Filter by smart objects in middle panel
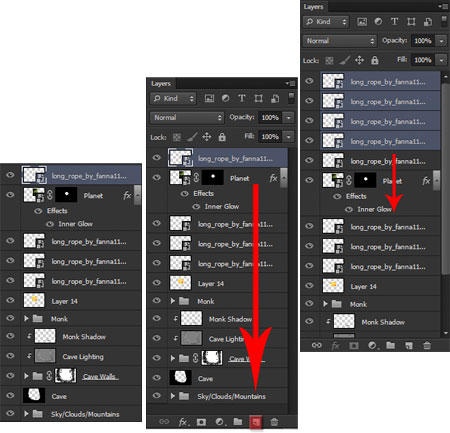 pos(275,98)
